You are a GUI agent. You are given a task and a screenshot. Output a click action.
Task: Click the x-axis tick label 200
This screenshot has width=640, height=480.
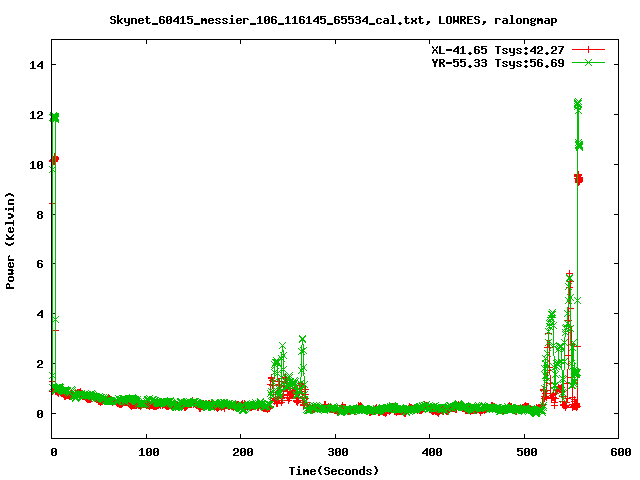pos(243,452)
